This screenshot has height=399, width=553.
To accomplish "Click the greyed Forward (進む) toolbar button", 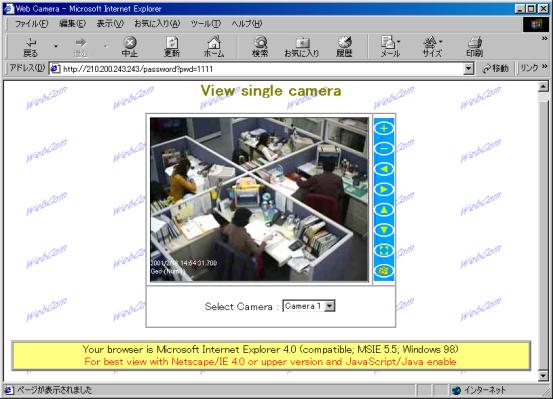I will [x=80, y=47].
